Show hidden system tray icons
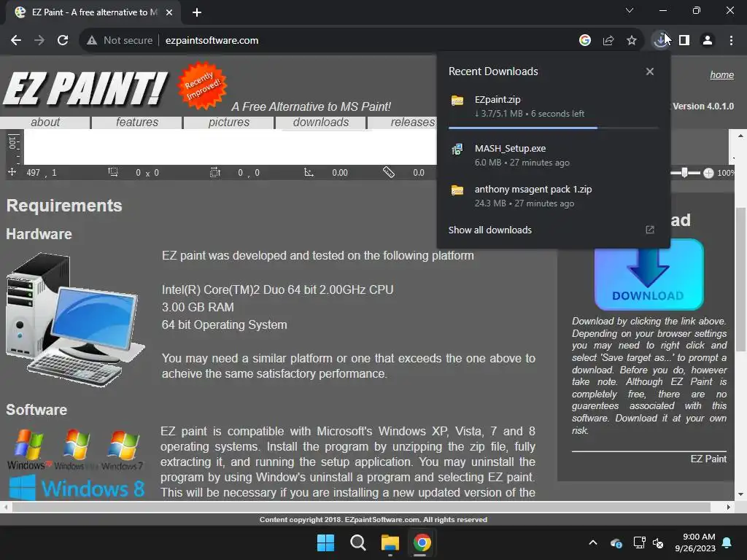Image resolution: width=747 pixels, height=560 pixels. [592, 542]
